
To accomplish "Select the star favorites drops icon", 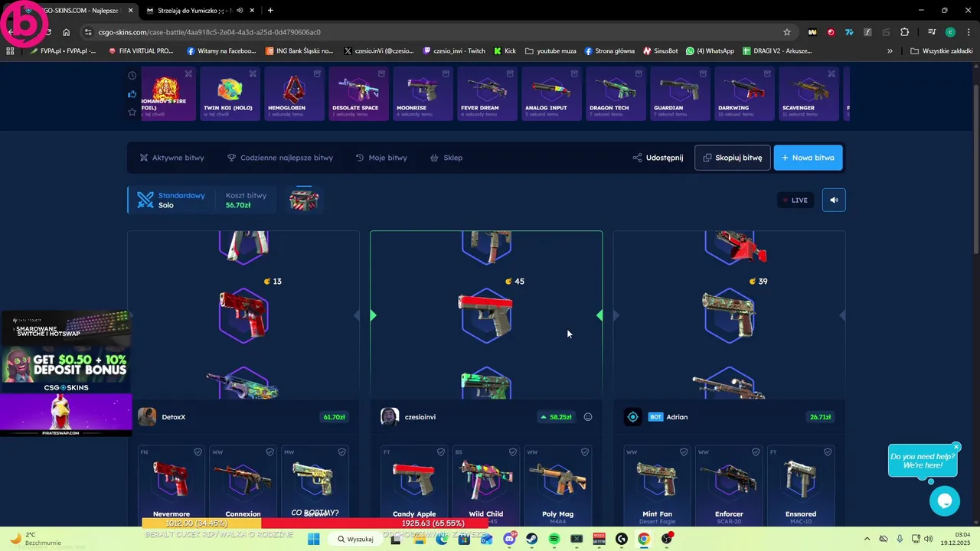I will [132, 112].
